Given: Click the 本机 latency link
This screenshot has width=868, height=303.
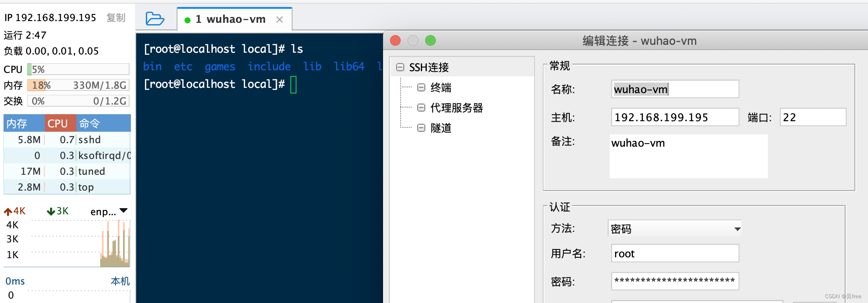Looking at the screenshot, I should pyautogui.click(x=120, y=281).
